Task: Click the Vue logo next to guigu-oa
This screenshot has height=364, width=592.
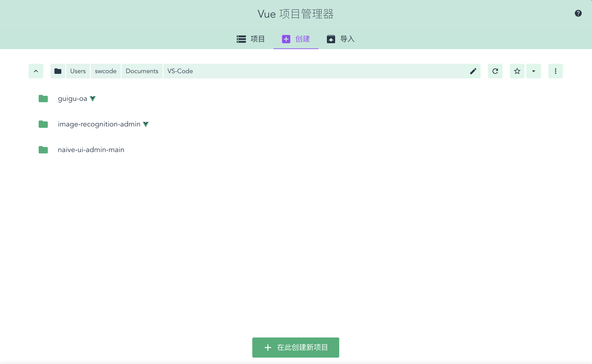Action: (x=93, y=99)
